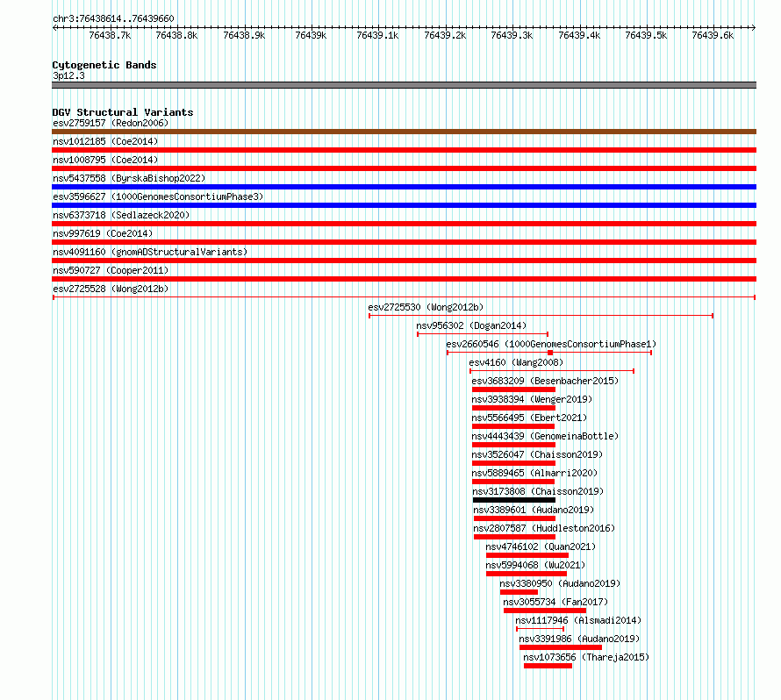
Task: Select nsv3055734 (Fan2017) label
Action: click(x=555, y=602)
